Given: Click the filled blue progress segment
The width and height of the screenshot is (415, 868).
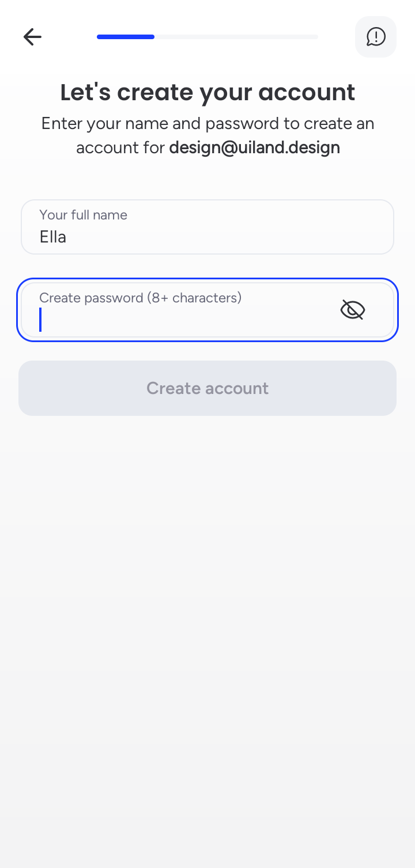Looking at the screenshot, I should (126, 37).
